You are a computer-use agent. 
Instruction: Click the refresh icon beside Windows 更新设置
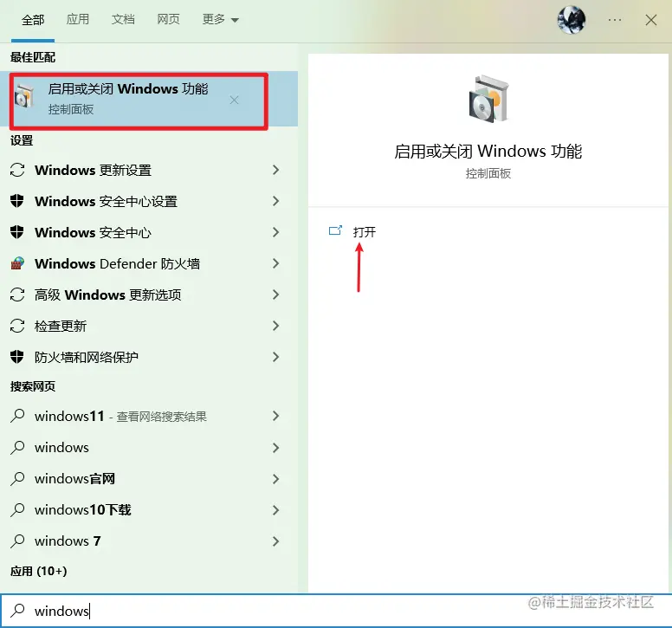click(x=17, y=170)
